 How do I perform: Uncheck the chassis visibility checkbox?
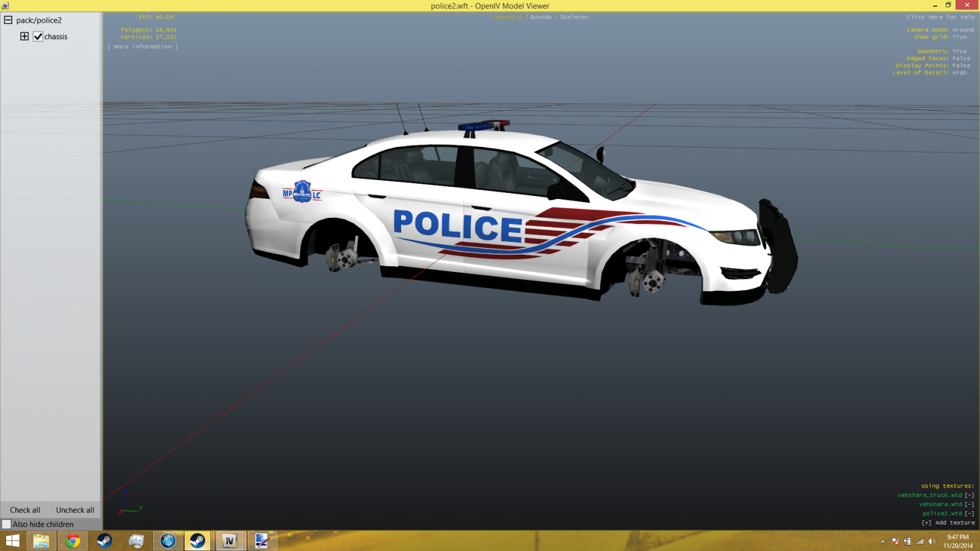tap(38, 37)
